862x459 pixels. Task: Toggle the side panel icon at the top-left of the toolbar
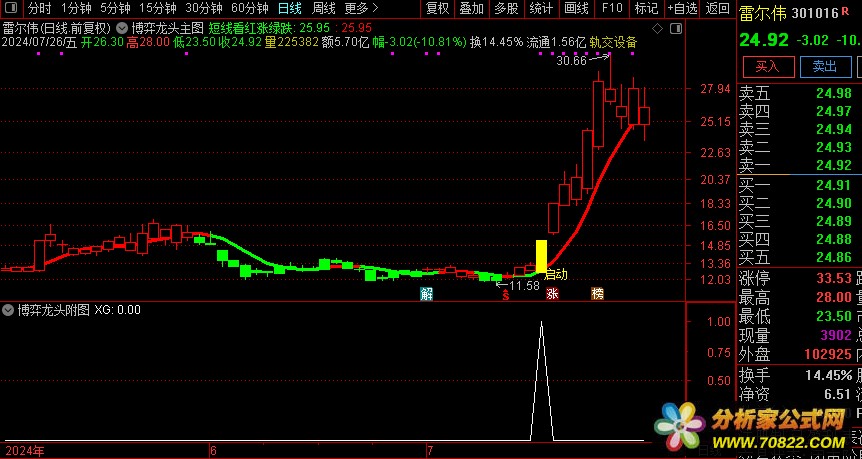pyautogui.click(x=11, y=8)
